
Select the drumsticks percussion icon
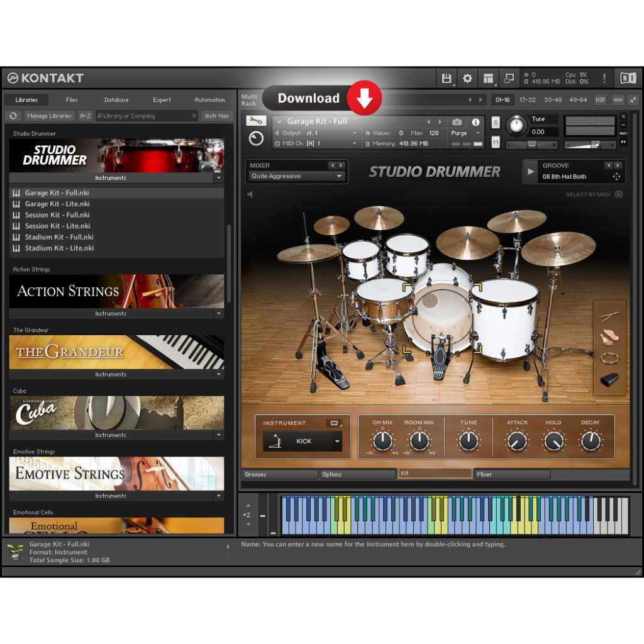click(609, 316)
